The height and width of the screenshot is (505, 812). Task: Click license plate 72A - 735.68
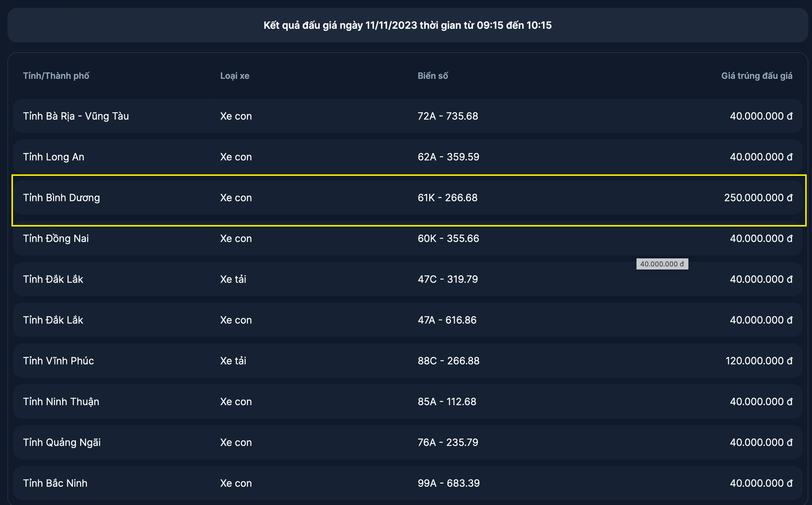click(x=448, y=116)
